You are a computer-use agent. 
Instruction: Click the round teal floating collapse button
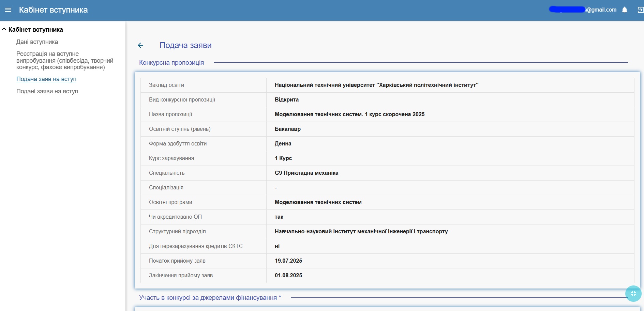tap(633, 294)
